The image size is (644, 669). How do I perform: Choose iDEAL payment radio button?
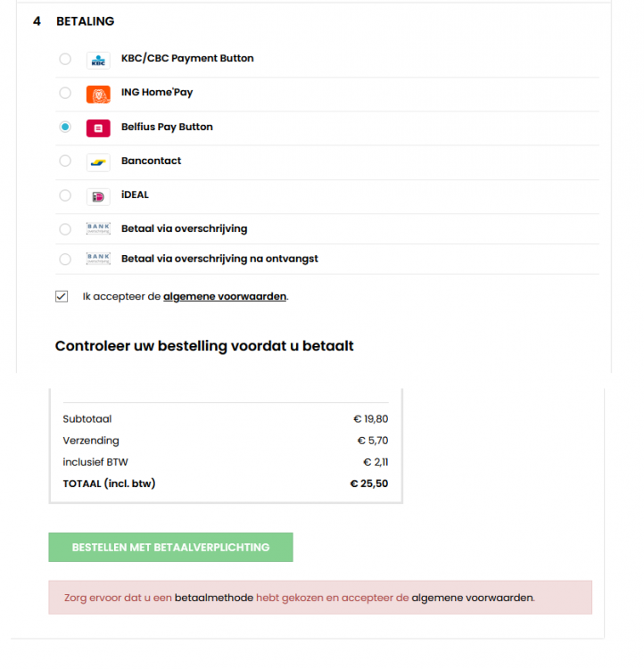[65, 195]
